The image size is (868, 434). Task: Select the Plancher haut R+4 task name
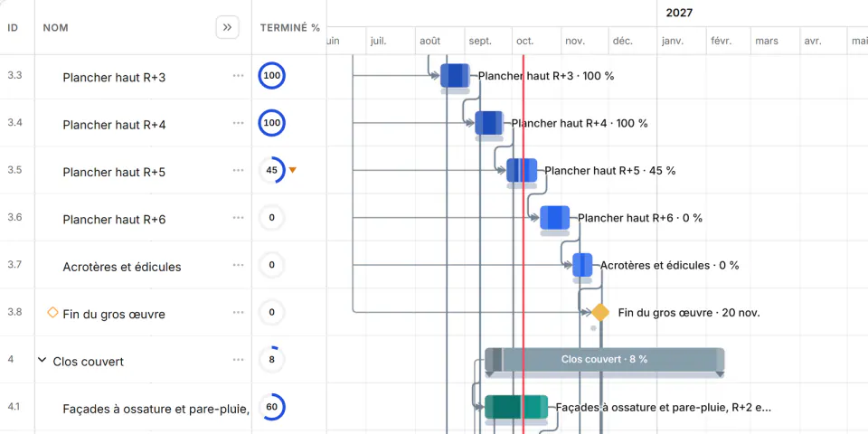tap(114, 125)
